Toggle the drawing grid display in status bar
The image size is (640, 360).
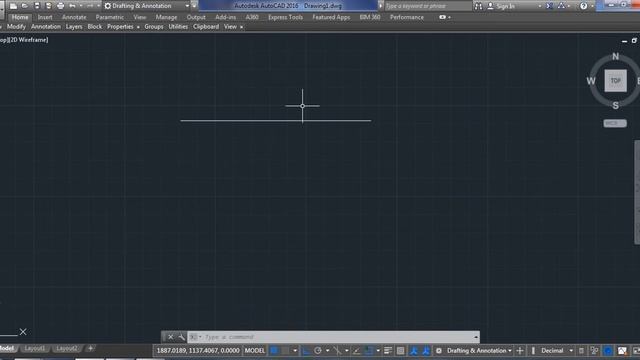tap(274, 351)
